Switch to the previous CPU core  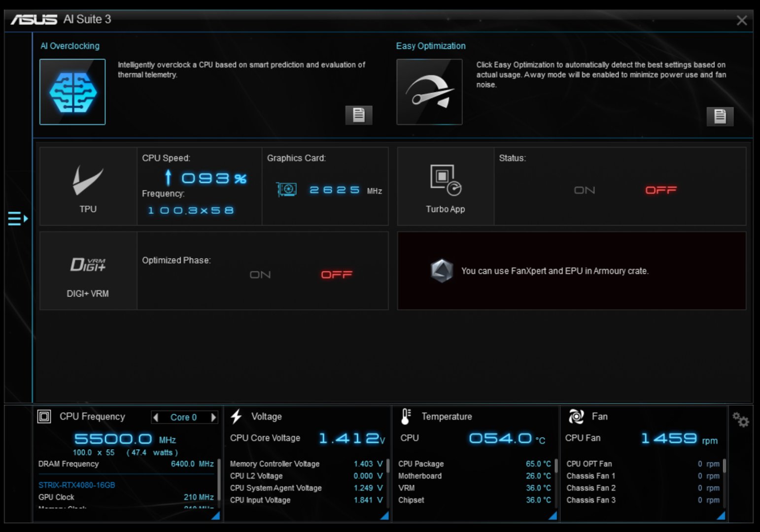tap(156, 418)
